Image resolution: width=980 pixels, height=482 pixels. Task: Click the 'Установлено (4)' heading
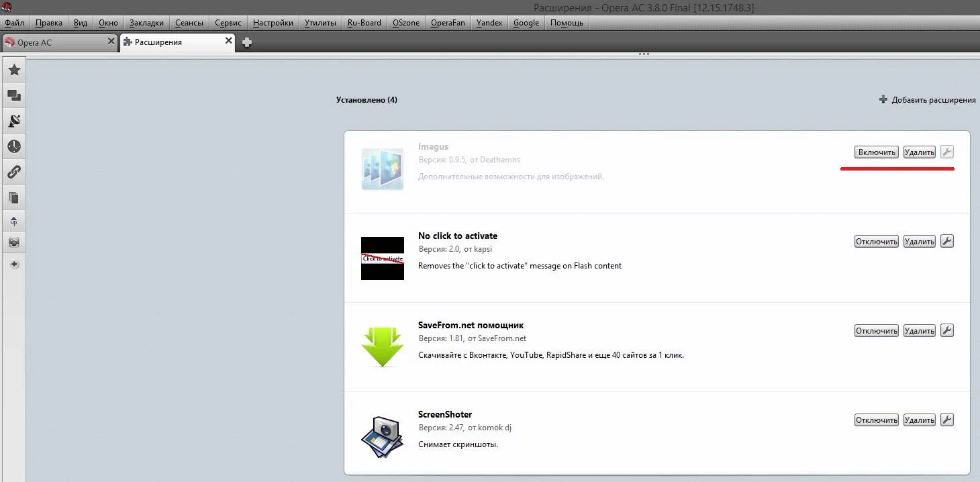pyautogui.click(x=366, y=100)
